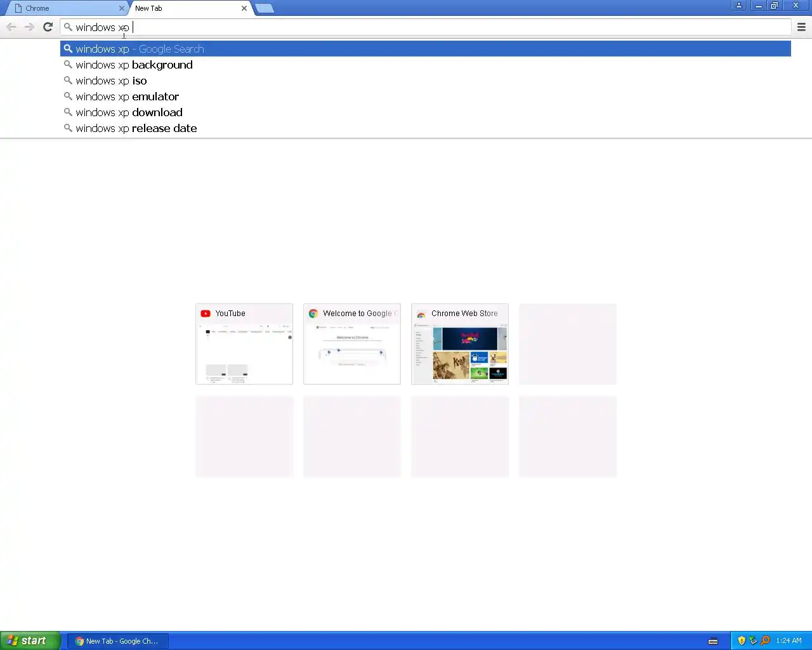The height and width of the screenshot is (650, 812).
Task: Restore down the Chrome window
Action: click(x=774, y=5)
